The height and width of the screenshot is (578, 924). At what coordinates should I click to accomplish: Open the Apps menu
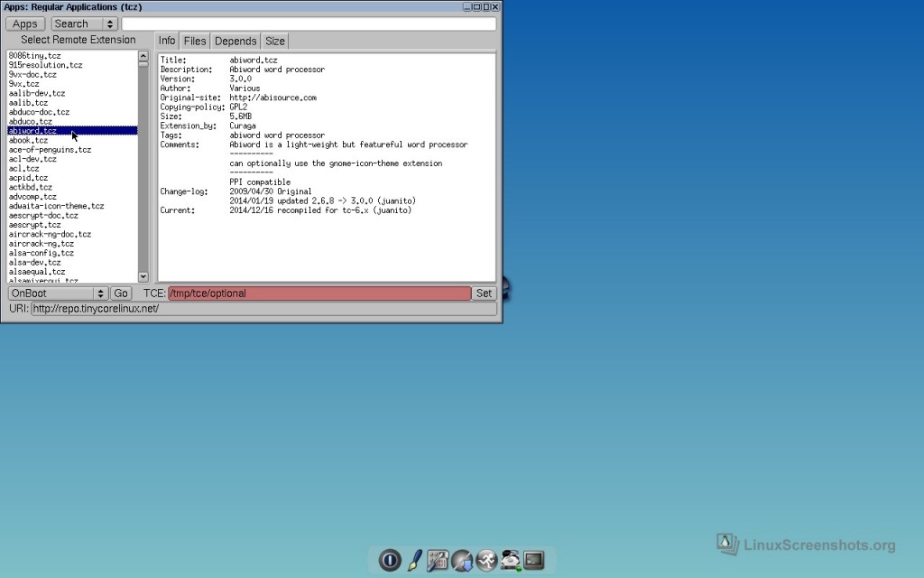click(24, 23)
